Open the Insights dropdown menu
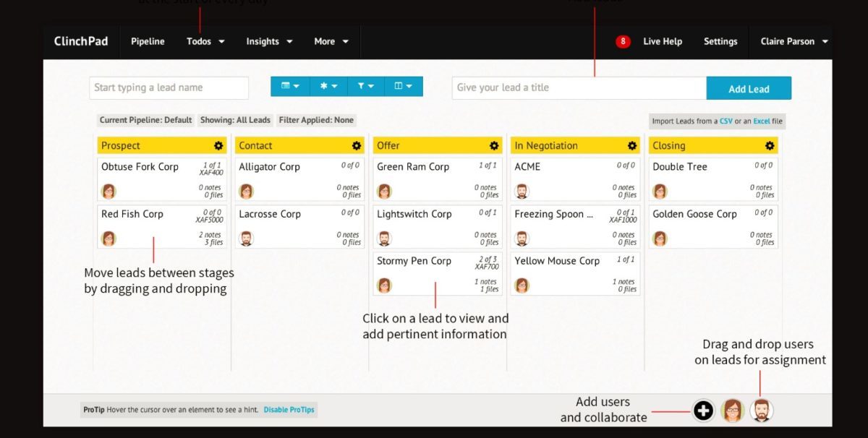 coord(269,41)
